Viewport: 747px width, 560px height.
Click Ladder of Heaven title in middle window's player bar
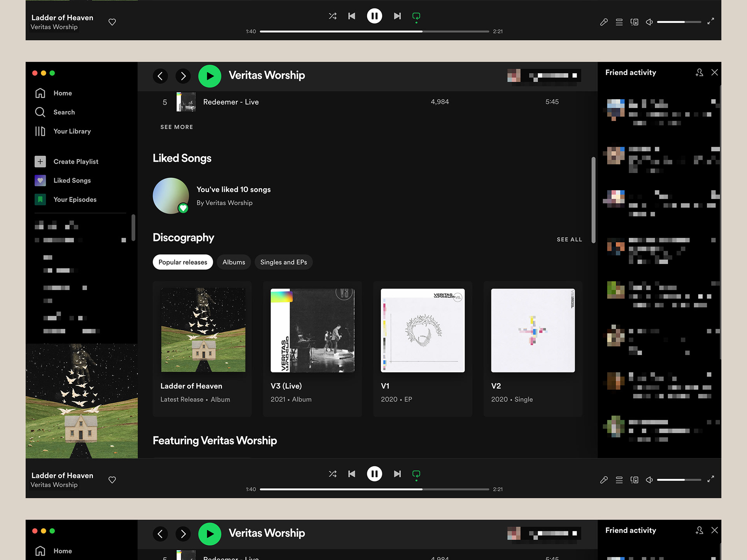pos(62,476)
